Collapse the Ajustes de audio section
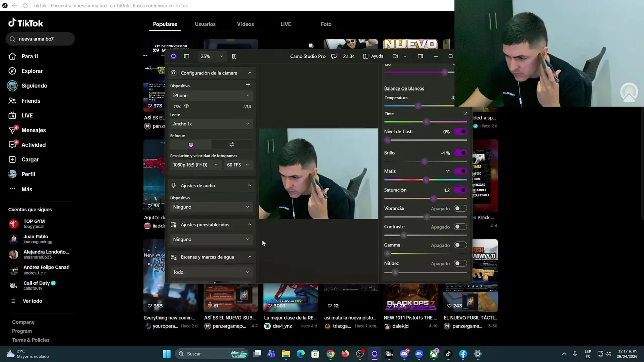 point(249,186)
